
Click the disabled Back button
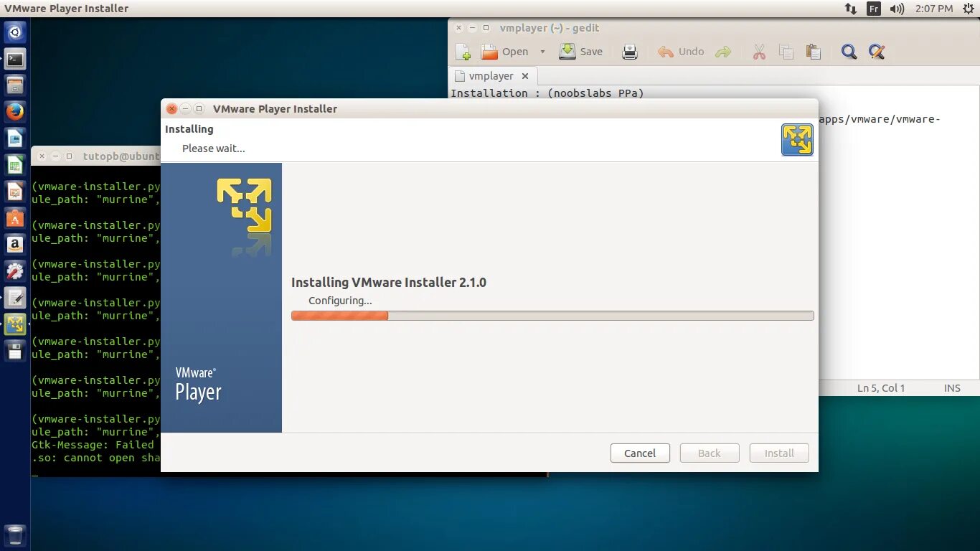click(710, 453)
